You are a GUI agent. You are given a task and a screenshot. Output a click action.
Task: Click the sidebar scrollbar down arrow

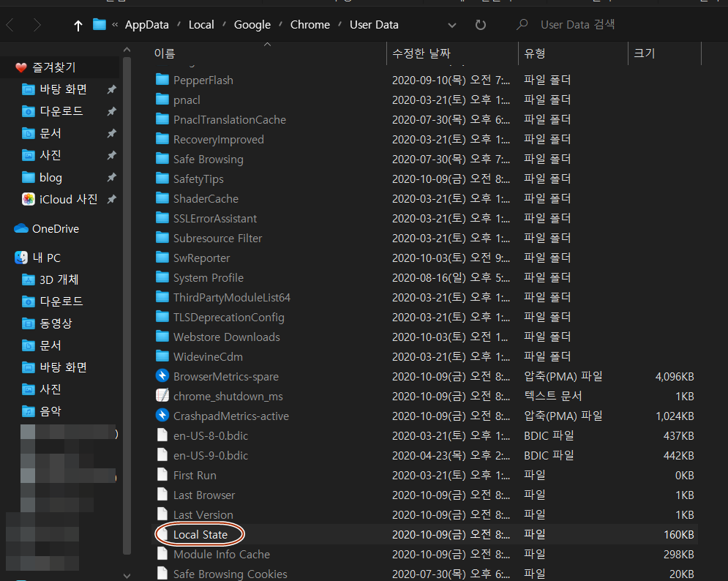click(127, 576)
